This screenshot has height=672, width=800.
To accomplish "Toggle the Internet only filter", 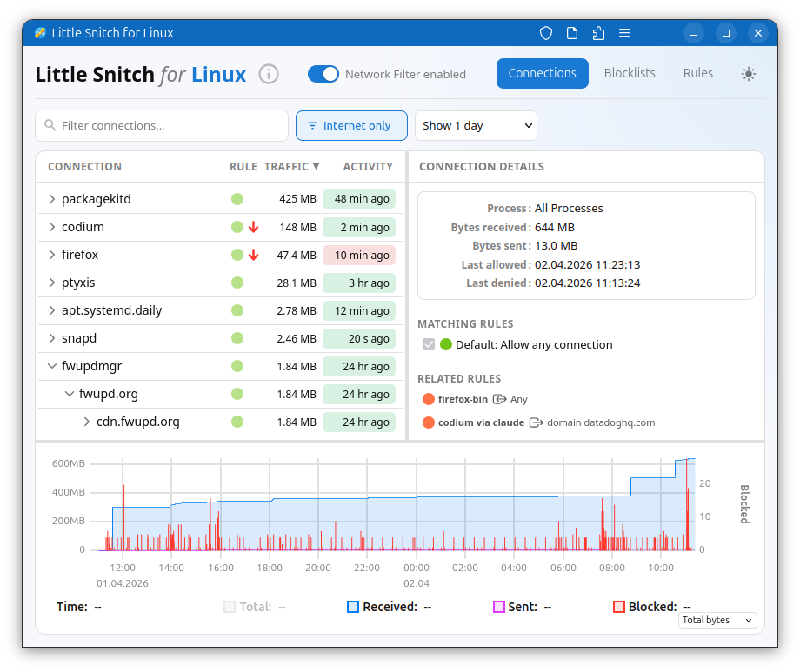I will [351, 125].
